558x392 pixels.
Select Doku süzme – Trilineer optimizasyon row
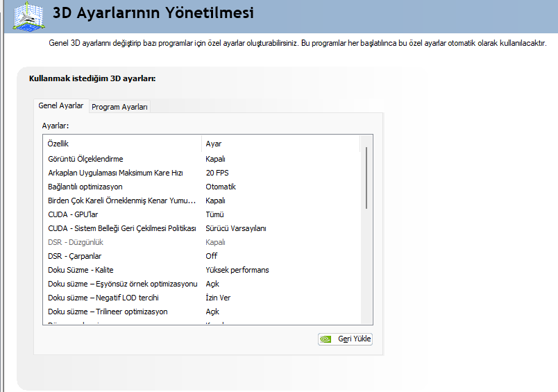pyautogui.click(x=201, y=312)
